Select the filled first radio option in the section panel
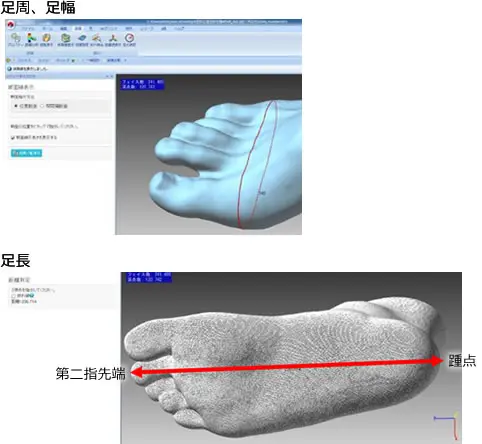 pyautogui.click(x=16, y=106)
